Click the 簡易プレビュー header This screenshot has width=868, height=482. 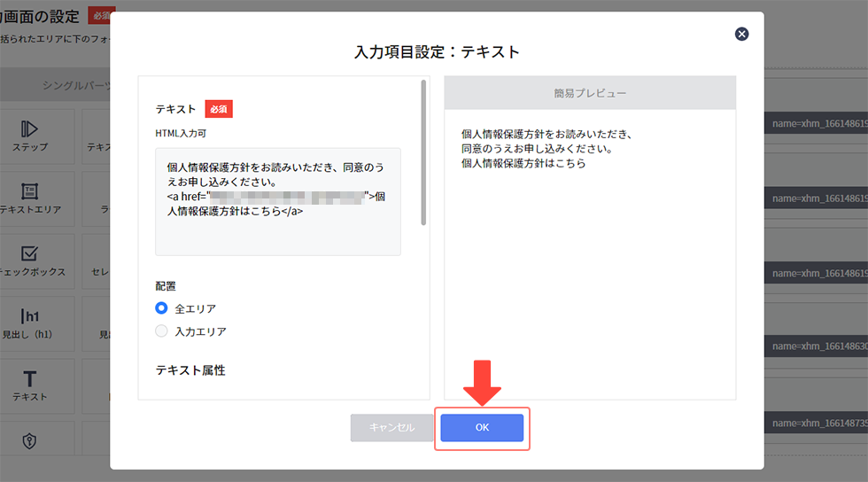tap(590, 93)
